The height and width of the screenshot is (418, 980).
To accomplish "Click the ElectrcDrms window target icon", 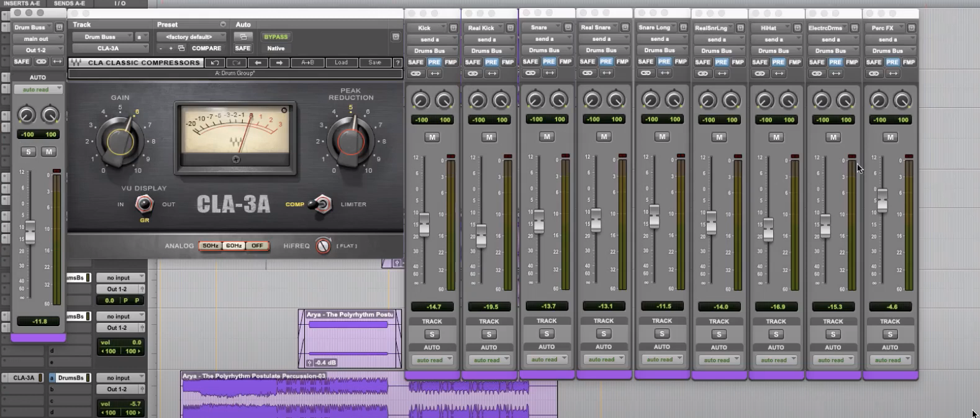I will (855, 28).
